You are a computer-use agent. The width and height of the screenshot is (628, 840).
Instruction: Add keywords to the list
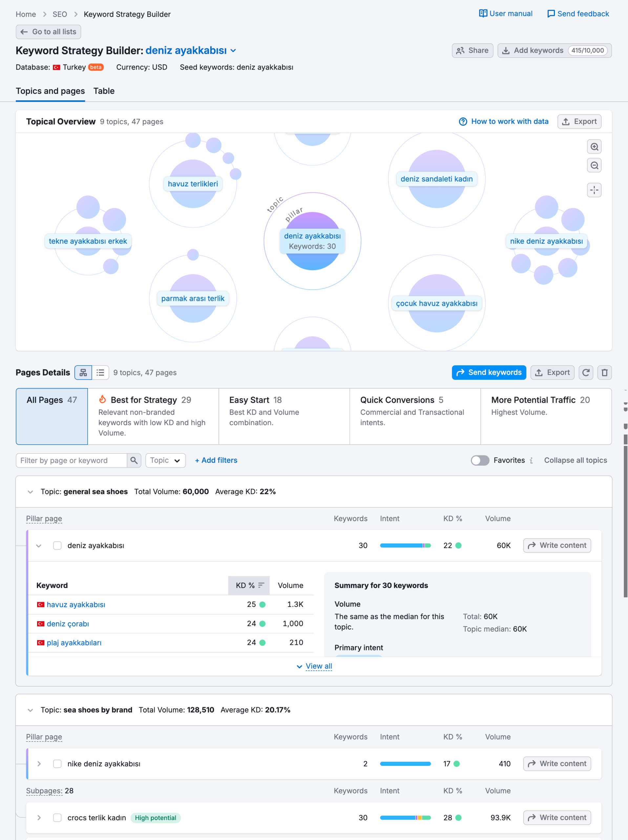[x=555, y=51]
